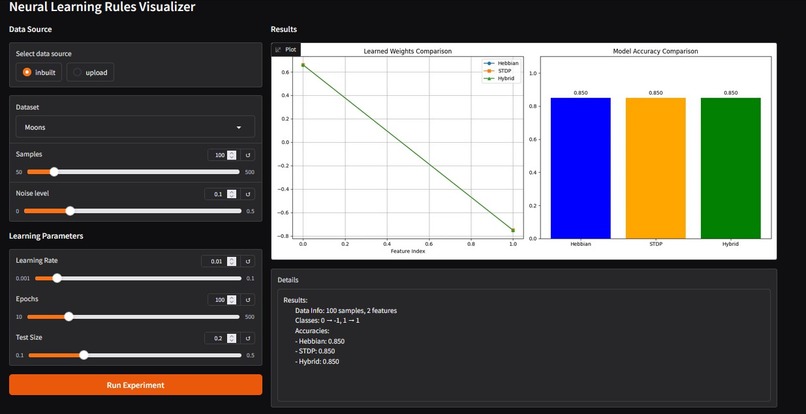The width and height of the screenshot is (806, 414).
Task: Run the experiment with the orange button
Action: point(136,385)
